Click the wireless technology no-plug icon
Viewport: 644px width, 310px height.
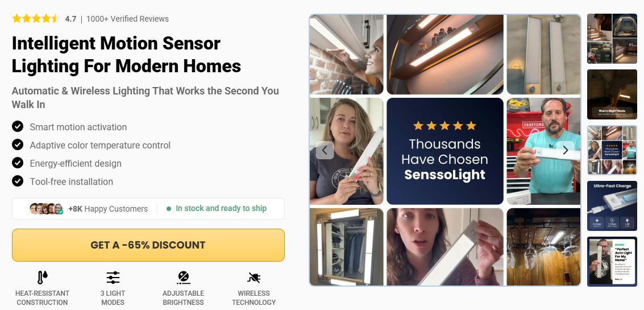[x=254, y=278]
